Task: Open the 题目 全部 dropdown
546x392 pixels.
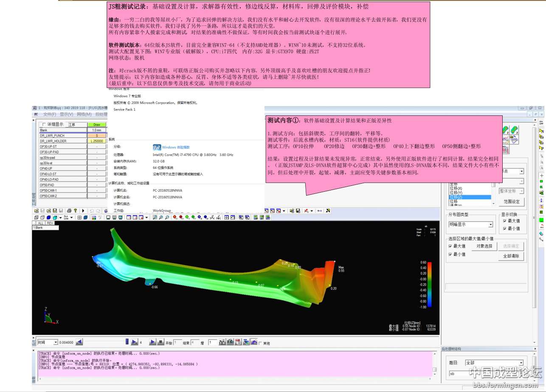Action: click(521, 363)
